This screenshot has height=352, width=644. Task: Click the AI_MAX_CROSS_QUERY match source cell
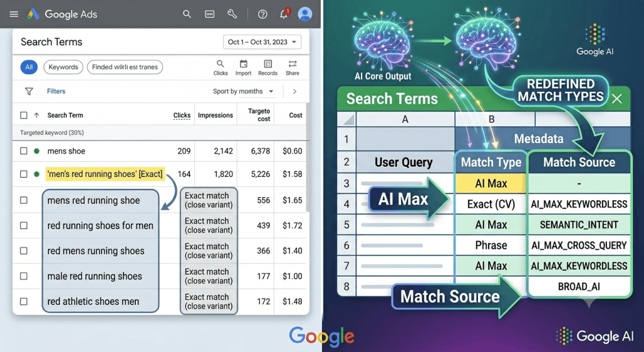(579, 246)
